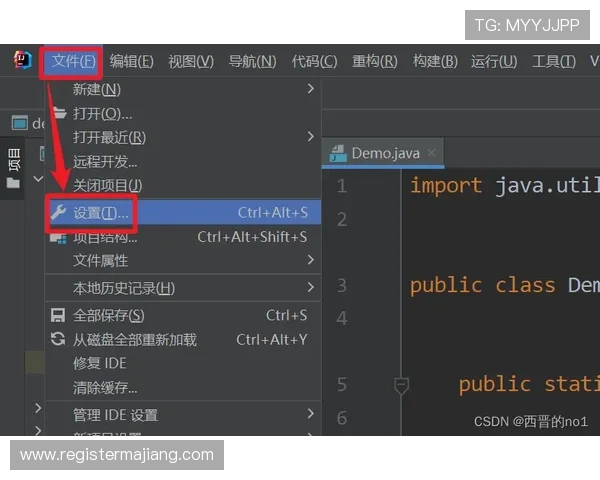Screen dimensions: 600x480
Task: Open the 工具(T) menu
Action: 554,61
